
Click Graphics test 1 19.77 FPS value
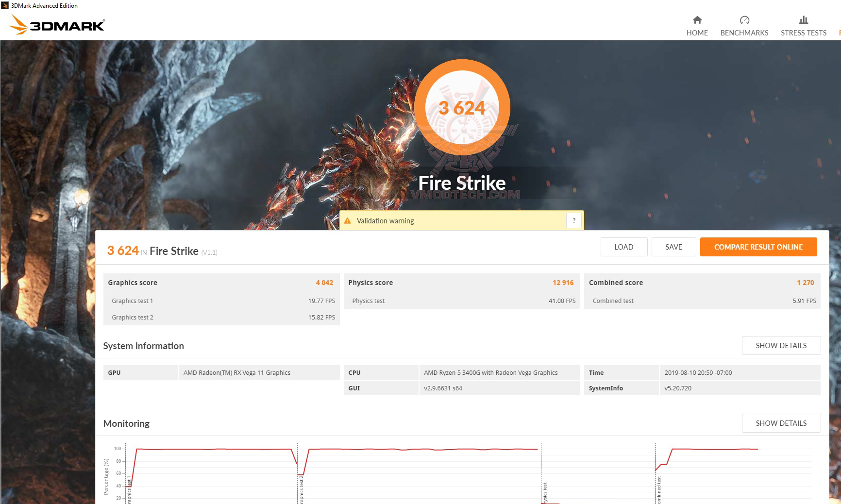[321, 301]
